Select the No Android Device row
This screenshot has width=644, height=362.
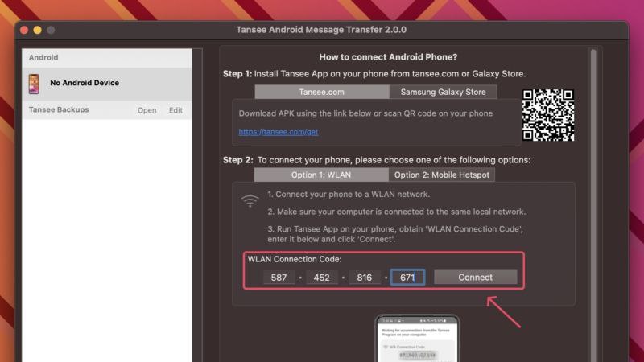point(107,84)
